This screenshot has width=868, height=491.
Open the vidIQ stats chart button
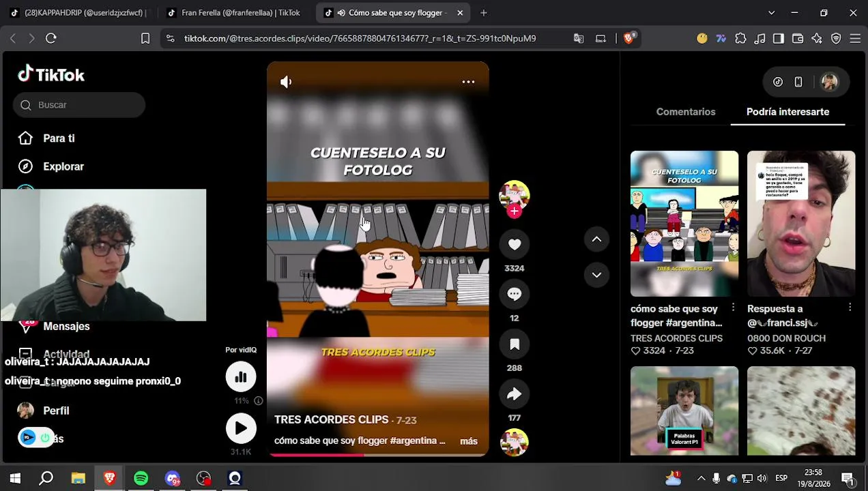pyautogui.click(x=241, y=377)
